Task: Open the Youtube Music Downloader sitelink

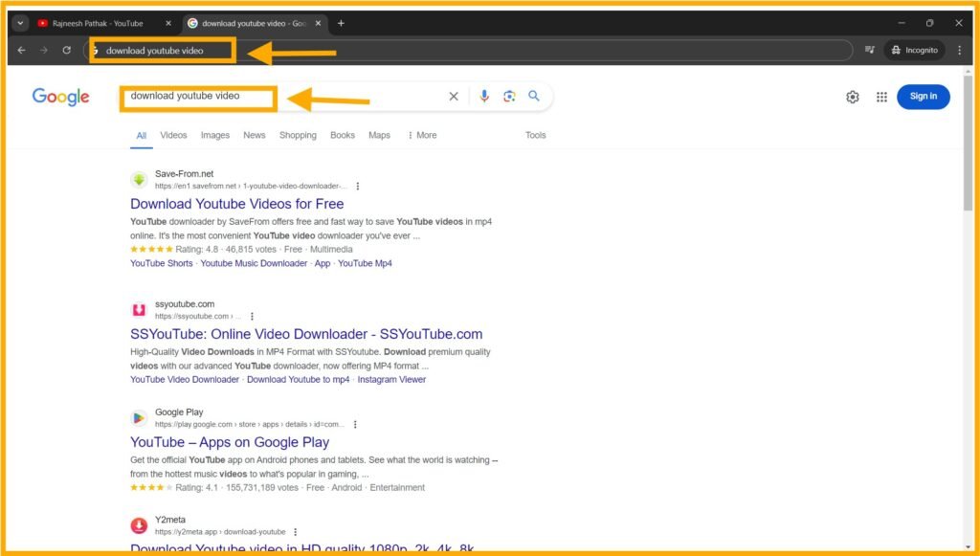Action: tap(254, 263)
